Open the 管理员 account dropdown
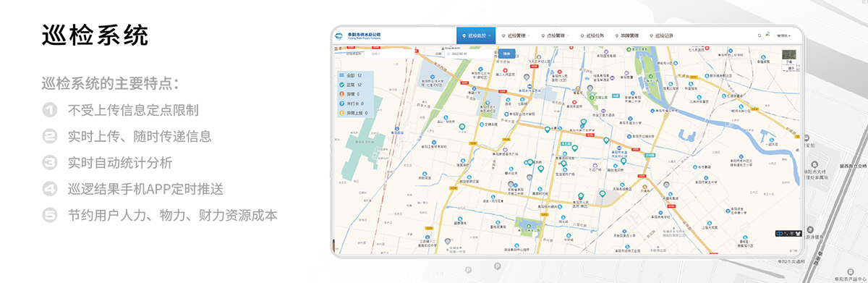The image size is (868, 283). [x=784, y=35]
